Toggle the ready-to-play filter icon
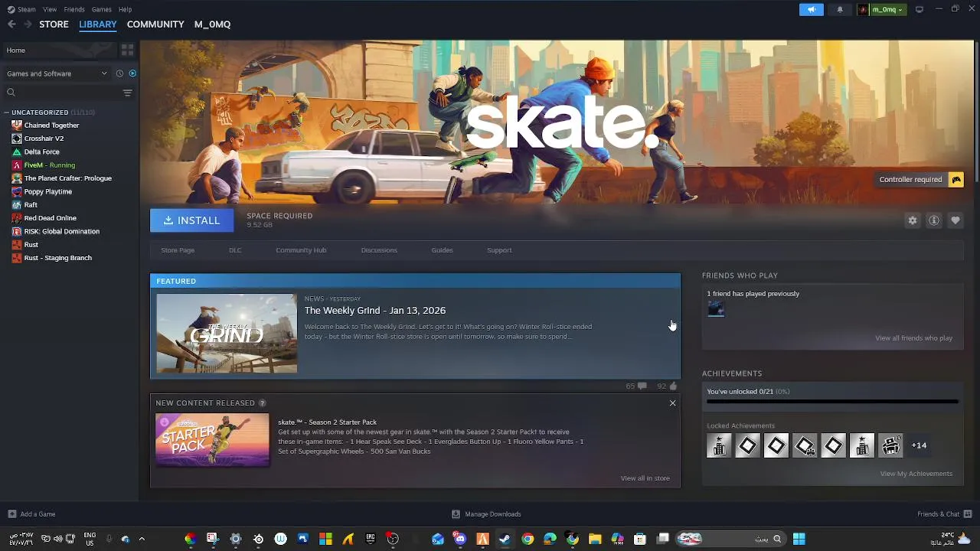Screen dimensions: 980x551 pos(132,73)
